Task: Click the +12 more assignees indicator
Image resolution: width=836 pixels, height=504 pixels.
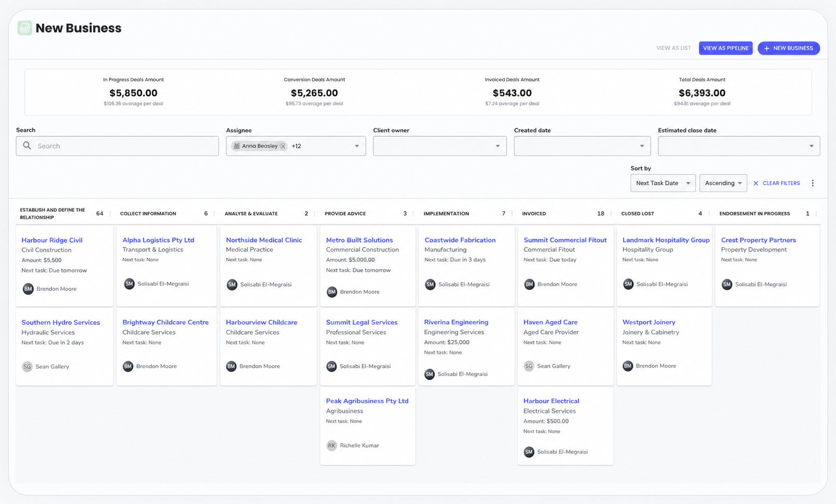Action: coord(296,146)
